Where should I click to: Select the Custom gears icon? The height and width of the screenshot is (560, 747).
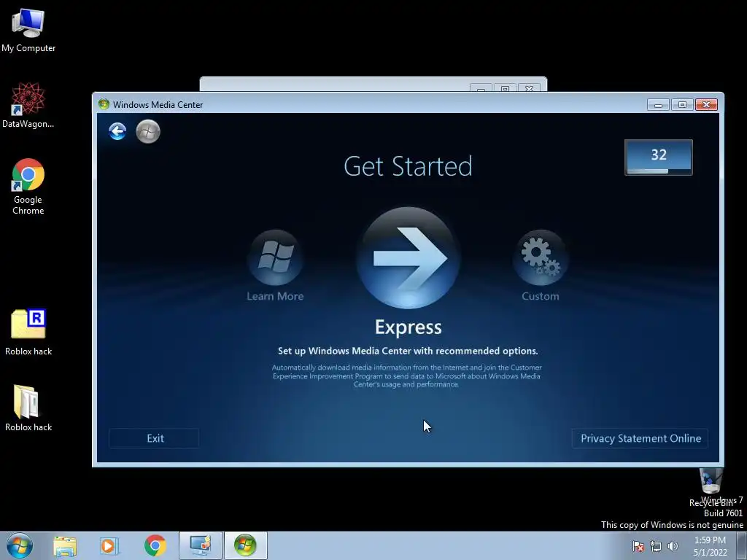pos(541,257)
